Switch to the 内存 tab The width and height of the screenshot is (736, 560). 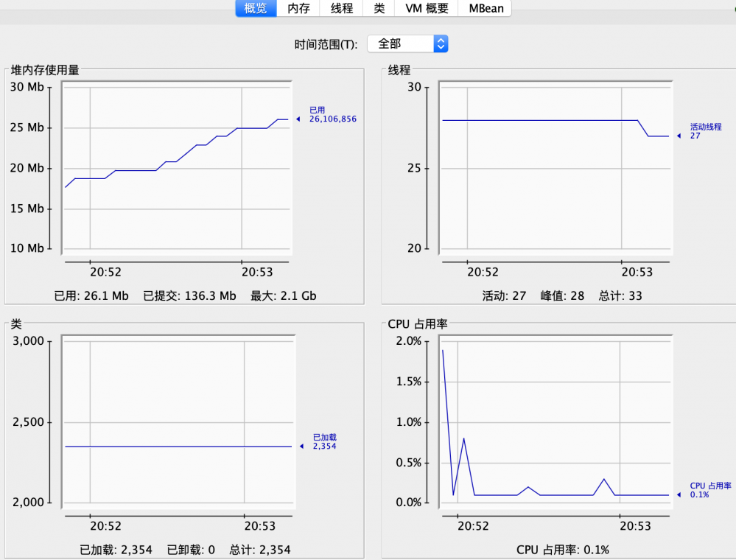[298, 9]
